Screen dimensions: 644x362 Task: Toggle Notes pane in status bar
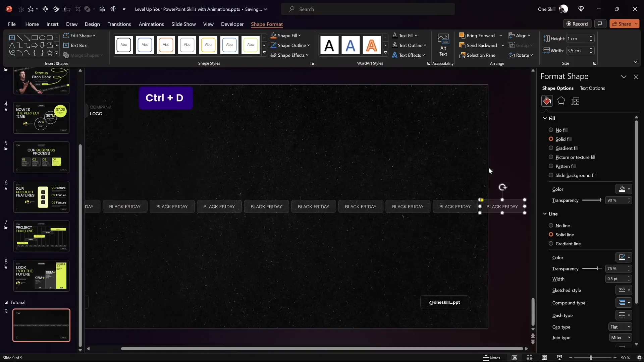point(491,358)
